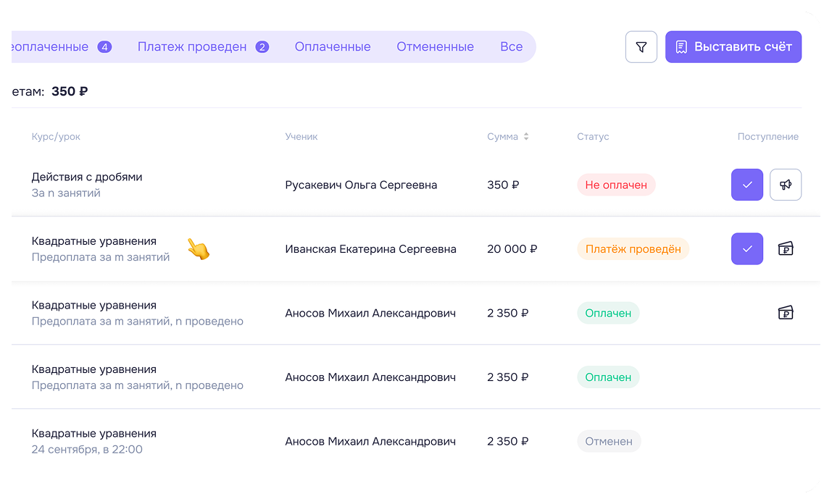
Task: Switch to the Оплаченные tab
Action: click(332, 47)
